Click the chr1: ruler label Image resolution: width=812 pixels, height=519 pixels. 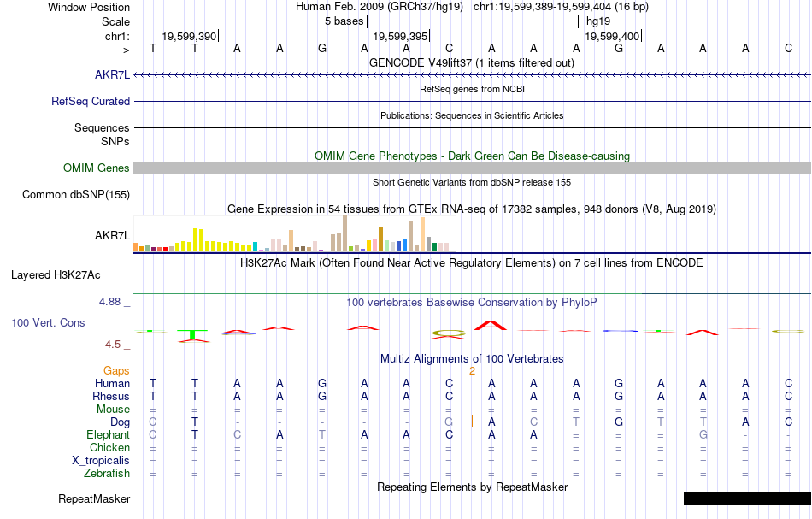[117, 36]
